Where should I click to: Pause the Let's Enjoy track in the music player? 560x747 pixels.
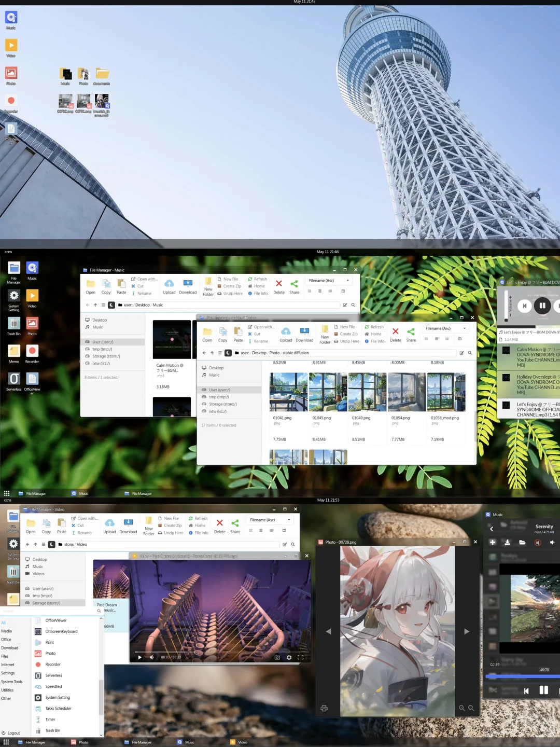pyautogui.click(x=542, y=306)
